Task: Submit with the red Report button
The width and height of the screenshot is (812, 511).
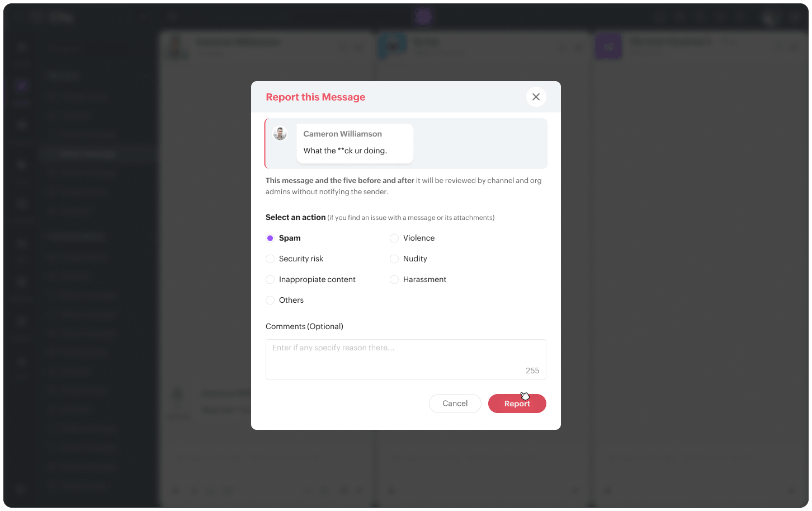Action: coord(517,404)
